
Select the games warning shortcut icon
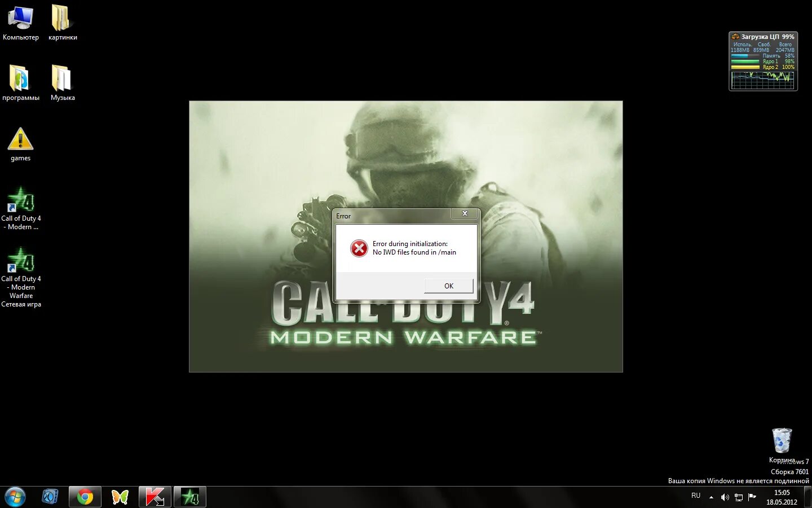(21, 144)
